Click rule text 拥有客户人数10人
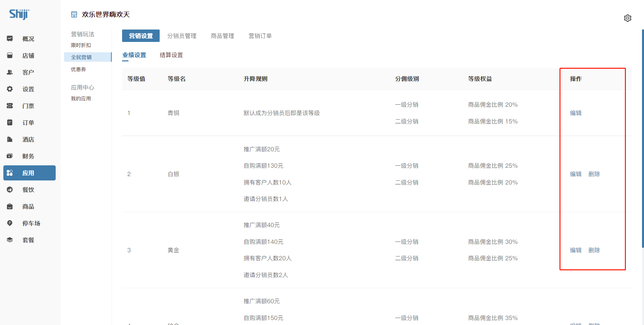644x325 pixels. 267,182
